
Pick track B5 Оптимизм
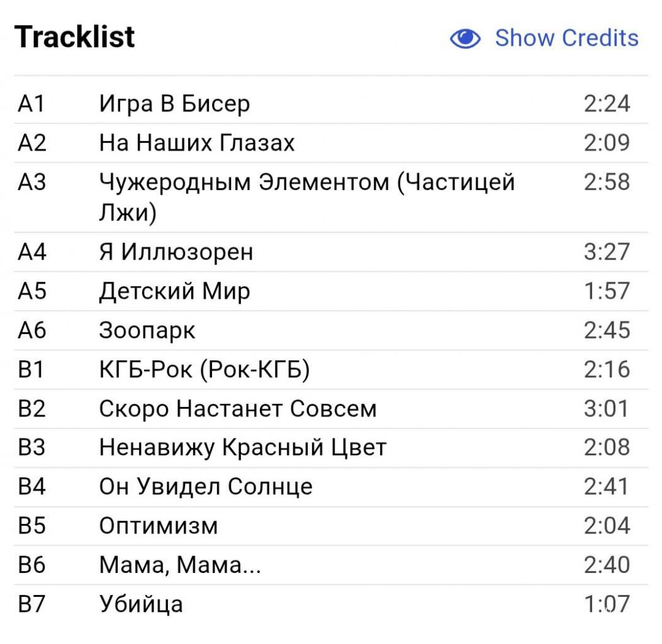[331, 526]
